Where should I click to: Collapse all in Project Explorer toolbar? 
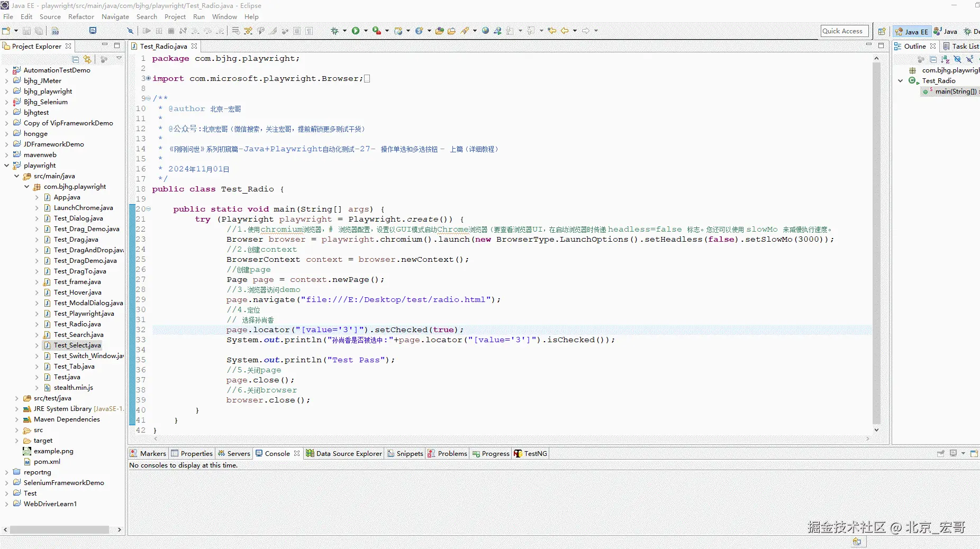point(76,59)
